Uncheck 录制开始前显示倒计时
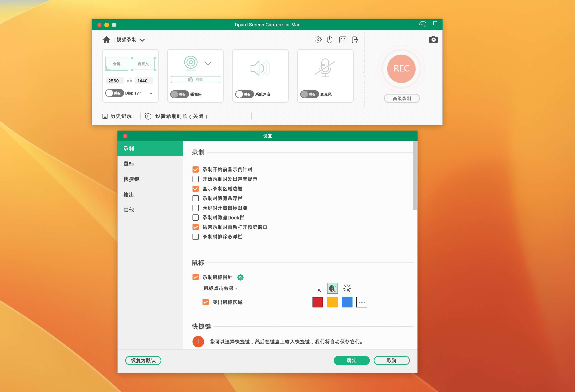This screenshot has height=392, width=575. pyautogui.click(x=195, y=169)
